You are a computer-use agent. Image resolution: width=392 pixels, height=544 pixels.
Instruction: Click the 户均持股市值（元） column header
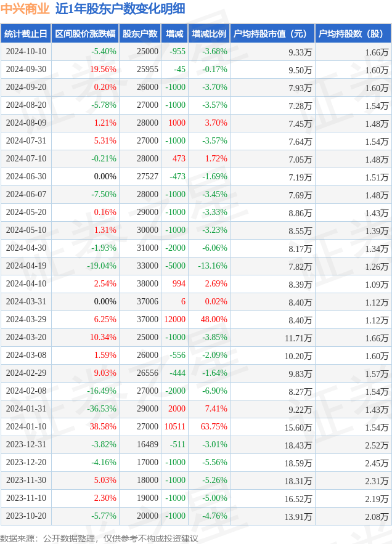coord(271,34)
